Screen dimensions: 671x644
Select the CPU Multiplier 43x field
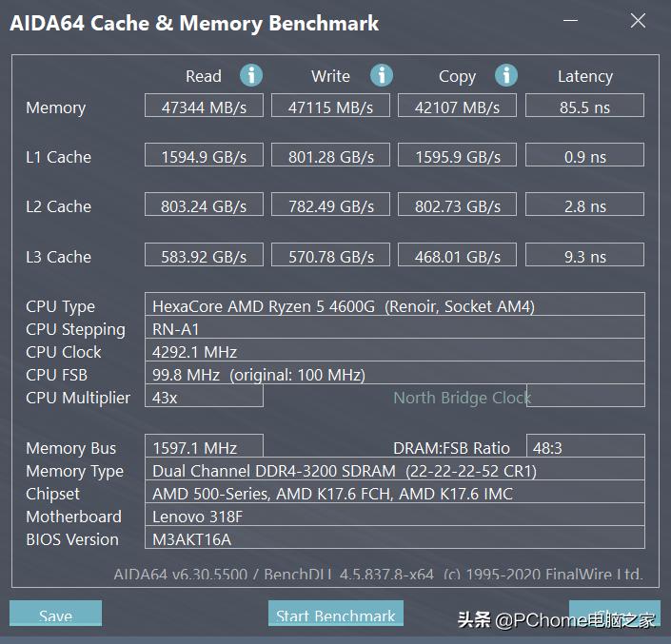click(x=204, y=397)
